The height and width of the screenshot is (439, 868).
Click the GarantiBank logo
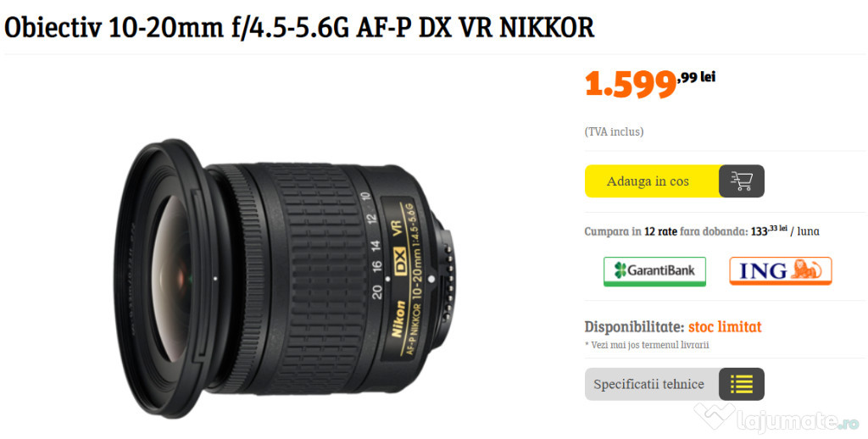tap(655, 271)
